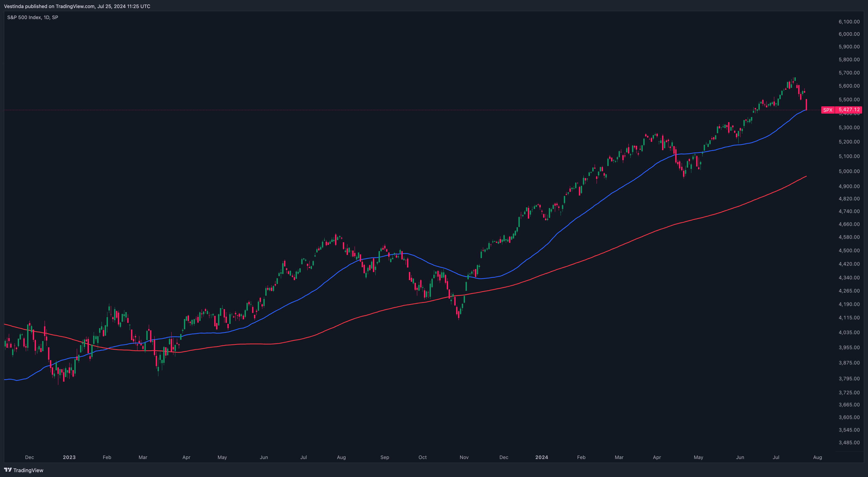Click the 5,200.00 price axis label

tap(849, 142)
